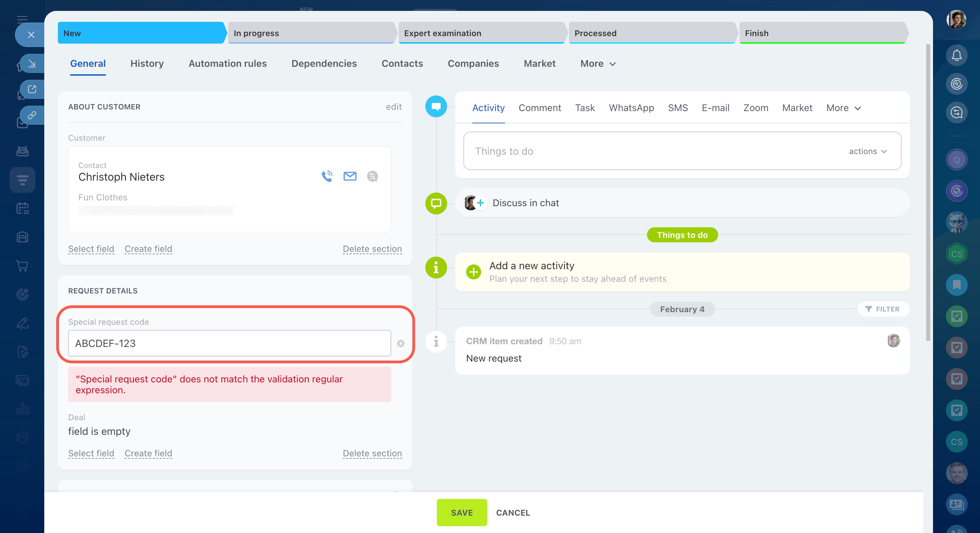Screen dimensions: 980x533
Task: Click the gear icon beside Special request code
Action: pyautogui.click(x=400, y=344)
